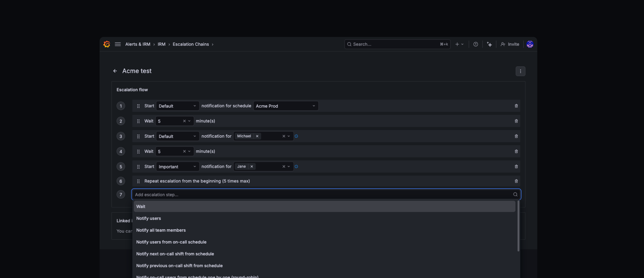Open the Default notification dropdown in step 1

[x=178, y=106]
